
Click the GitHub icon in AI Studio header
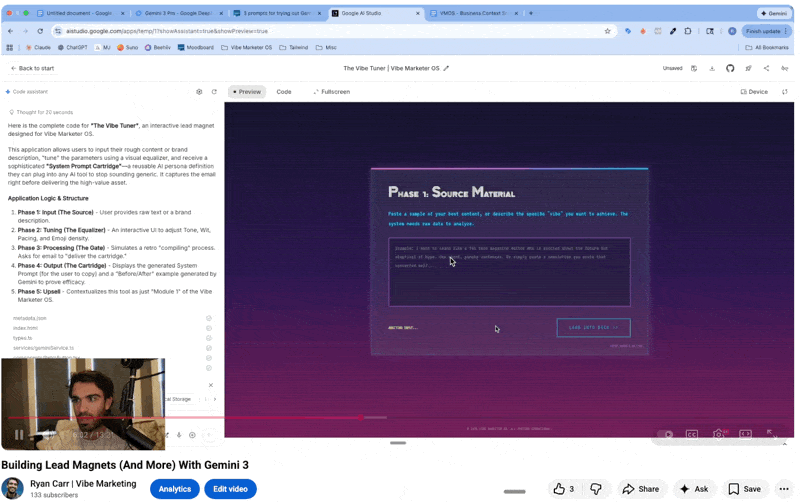(x=730, y=68)
